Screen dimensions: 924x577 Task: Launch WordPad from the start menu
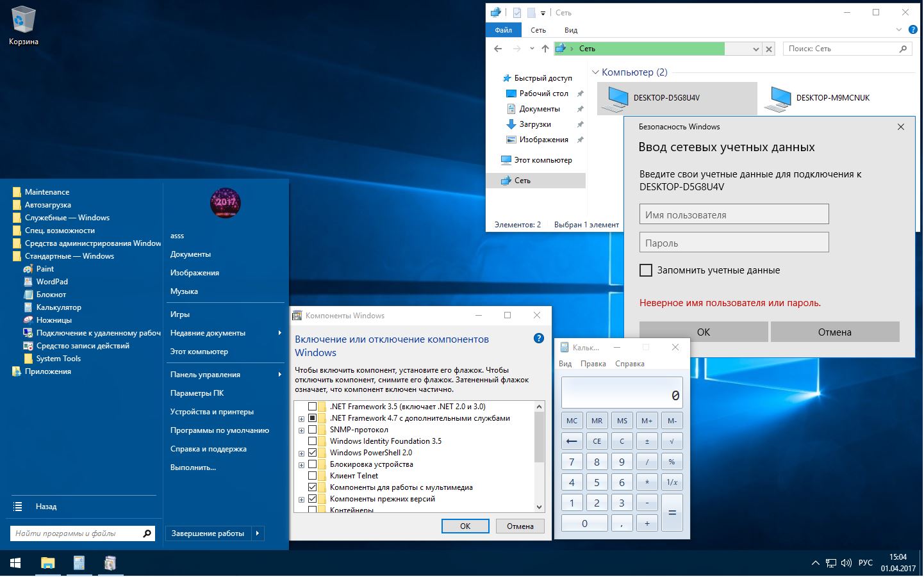(52, 282)
